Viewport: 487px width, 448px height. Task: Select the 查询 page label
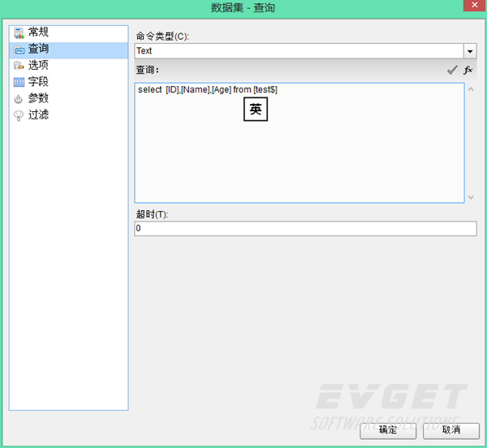click(x=38, y=49)
